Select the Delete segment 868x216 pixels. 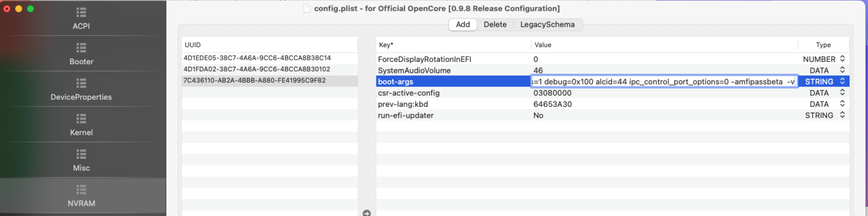(495, 25)
